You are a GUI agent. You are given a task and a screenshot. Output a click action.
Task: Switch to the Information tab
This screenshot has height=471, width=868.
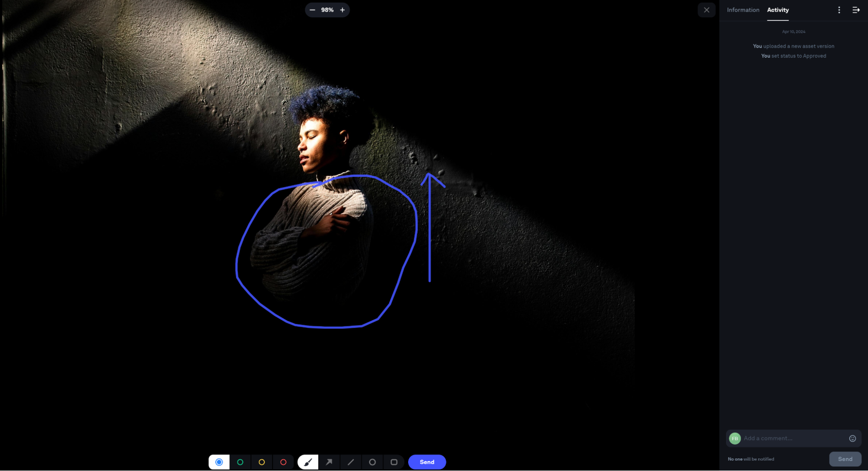(743, 10)
